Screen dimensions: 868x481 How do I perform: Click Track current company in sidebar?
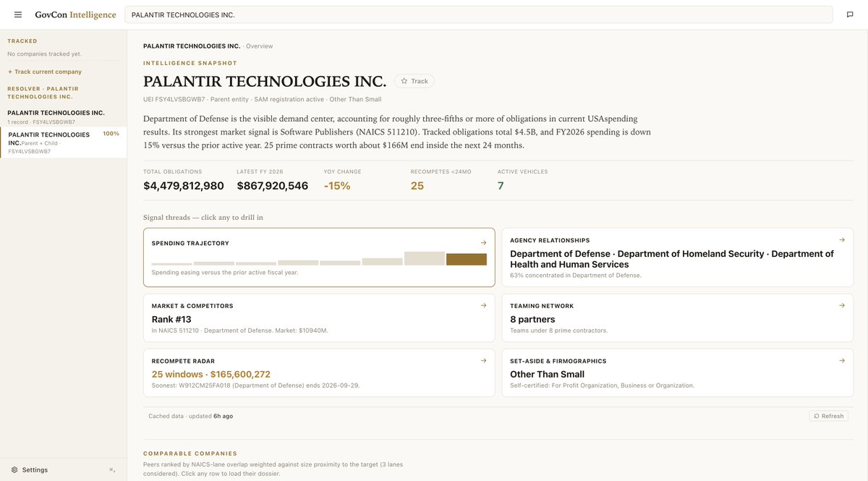pos(44,72)
